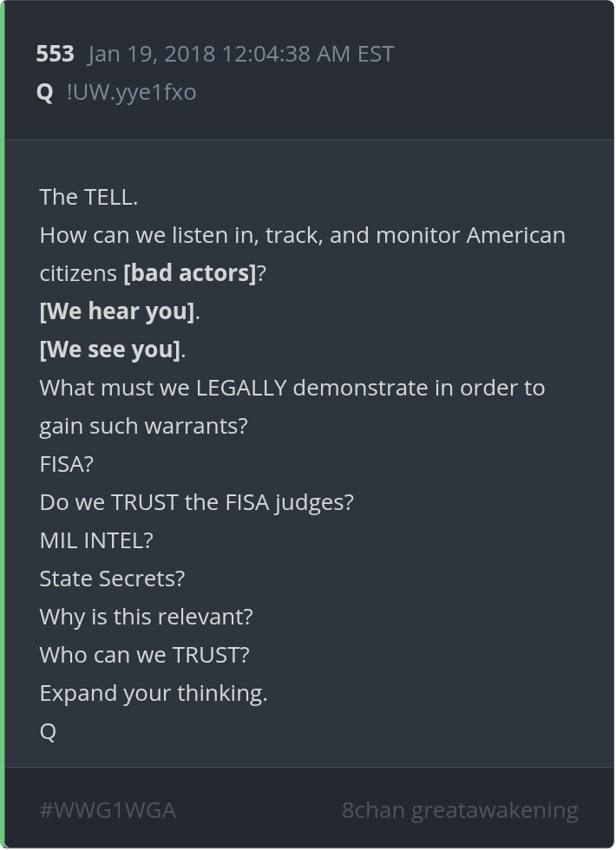Image resolution: width=616 pixels, height=850 pixels.
Task: Click the line "State Secrets?"
Action: (x=112, y=579)
